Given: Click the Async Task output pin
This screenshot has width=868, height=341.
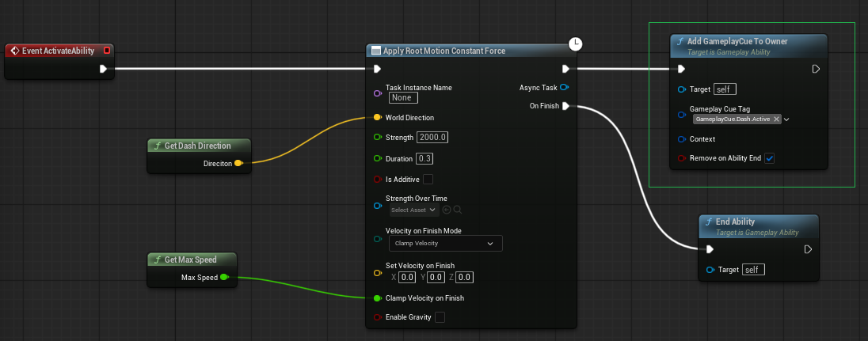Looking at the screenshot, I should (565, 87).
